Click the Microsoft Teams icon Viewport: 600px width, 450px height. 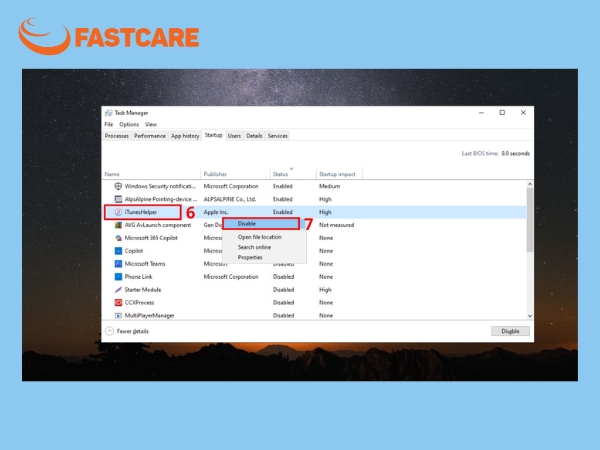point(118,264)
